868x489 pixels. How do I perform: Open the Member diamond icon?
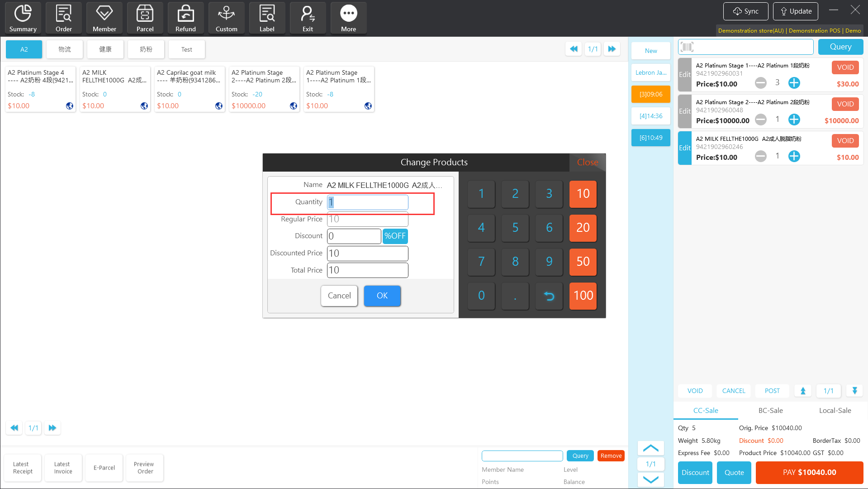[104, 18]
